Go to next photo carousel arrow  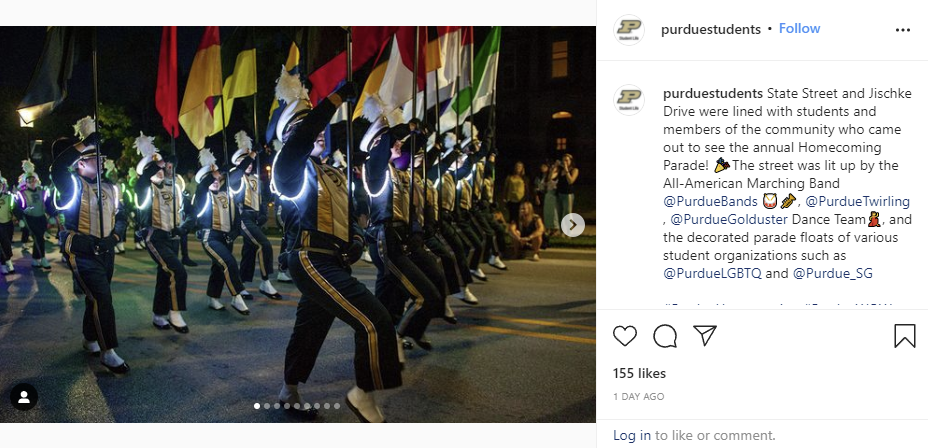click(x=572, y=225)
